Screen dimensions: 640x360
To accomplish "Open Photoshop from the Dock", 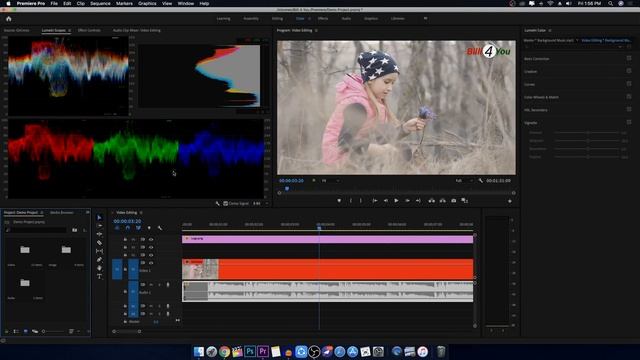I will pyautogui.click(x=250, y=351).
